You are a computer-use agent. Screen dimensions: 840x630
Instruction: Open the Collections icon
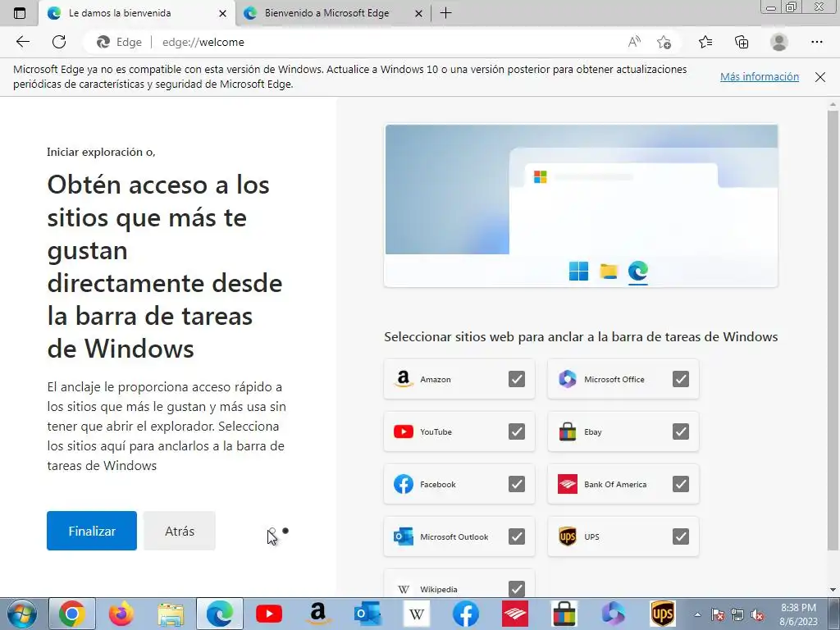pos(742,42)
